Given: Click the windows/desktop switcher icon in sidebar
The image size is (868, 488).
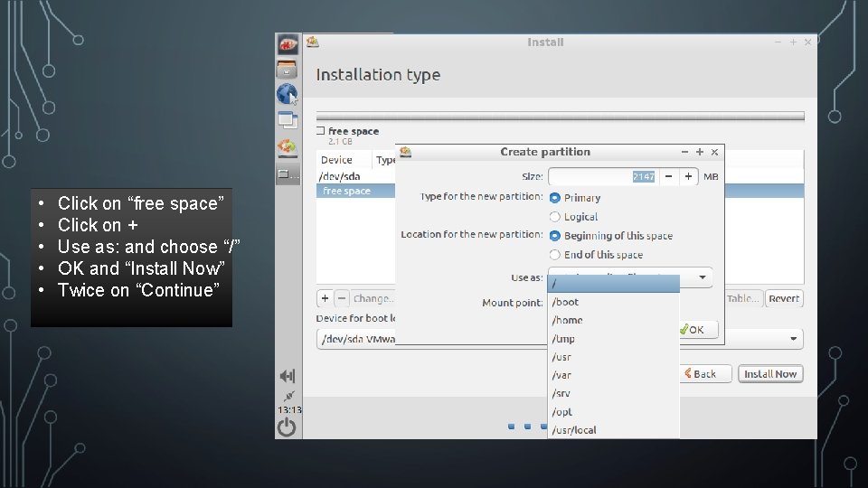Looking at the screenshot, I should [x=288, y=120].
